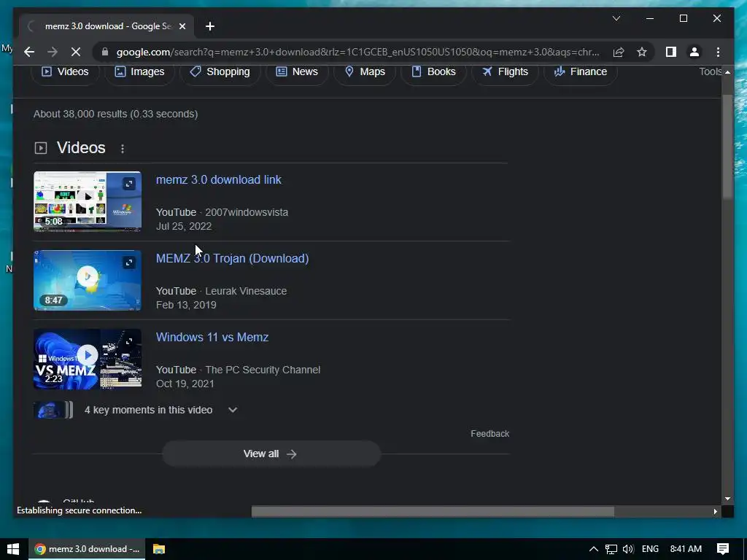Close the memz 3.0 download tab

(182, 26)
